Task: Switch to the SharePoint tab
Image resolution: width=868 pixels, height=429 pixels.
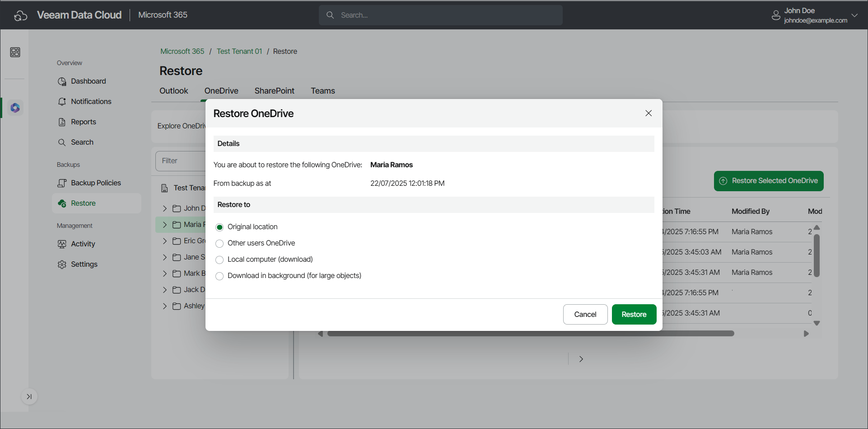Action: (x=275, y=91)
